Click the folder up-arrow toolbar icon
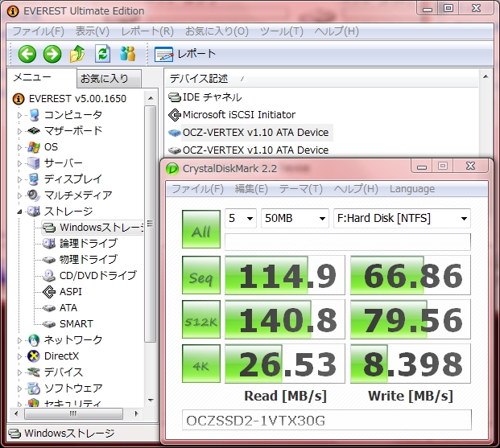Viewport: 500px width, 448px height. point(77,54)
